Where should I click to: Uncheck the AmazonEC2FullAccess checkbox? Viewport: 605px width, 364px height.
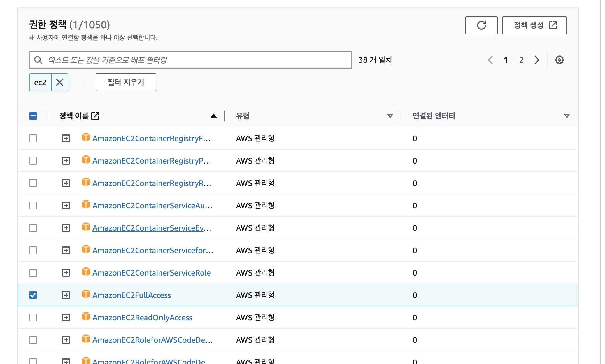pyautogui.click(x=33, y=295)
